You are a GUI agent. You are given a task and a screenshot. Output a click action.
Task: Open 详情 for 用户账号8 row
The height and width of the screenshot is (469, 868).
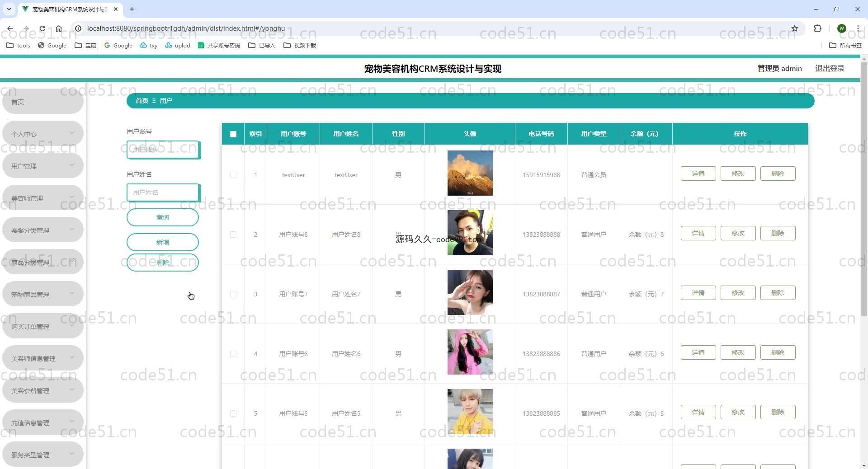point(698,233)
